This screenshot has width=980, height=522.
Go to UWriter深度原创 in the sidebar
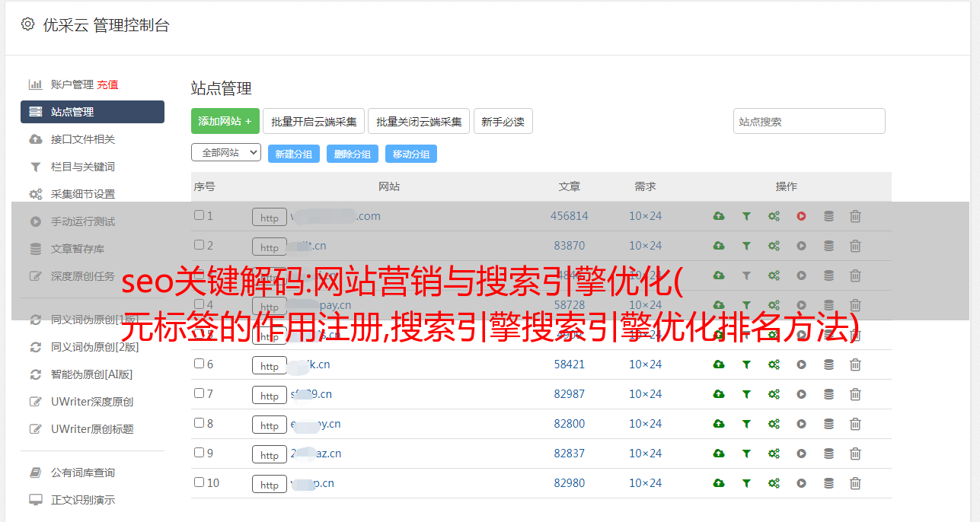[x=91, y=402]
